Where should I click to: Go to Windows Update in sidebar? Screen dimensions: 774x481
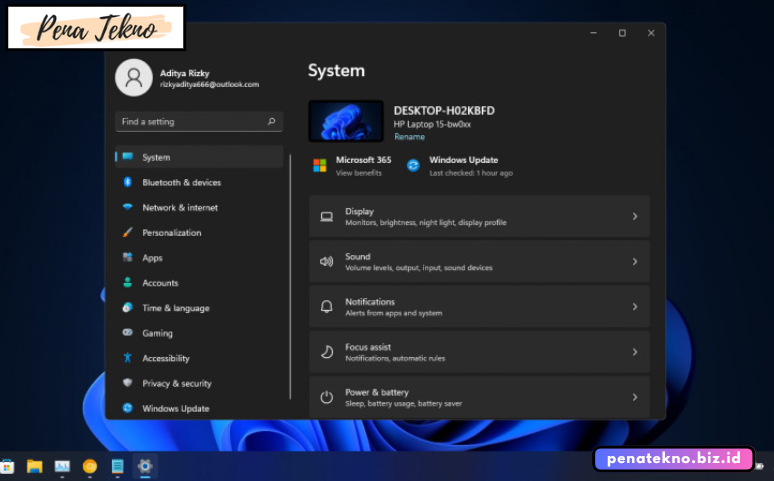[x=199, y=409]
